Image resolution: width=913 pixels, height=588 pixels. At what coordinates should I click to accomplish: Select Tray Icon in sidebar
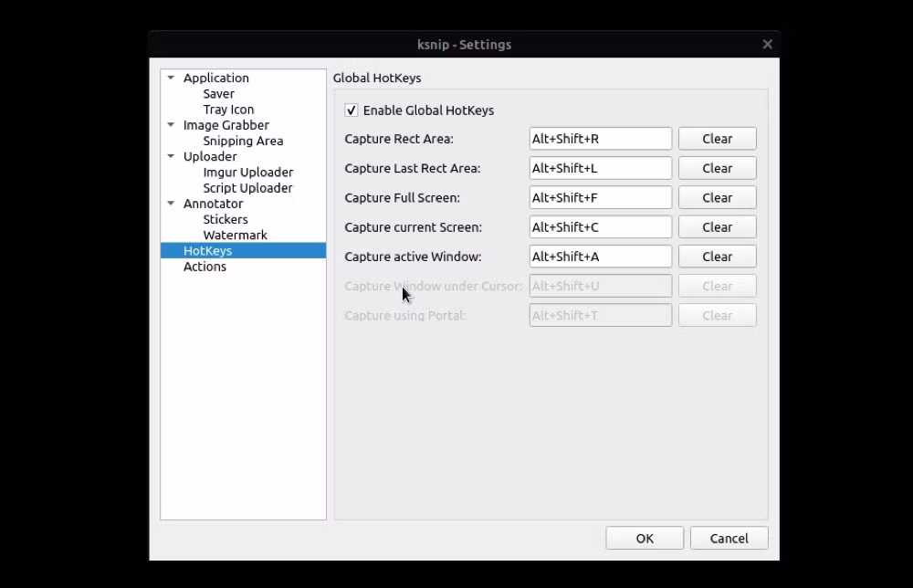tap(228, 110)
